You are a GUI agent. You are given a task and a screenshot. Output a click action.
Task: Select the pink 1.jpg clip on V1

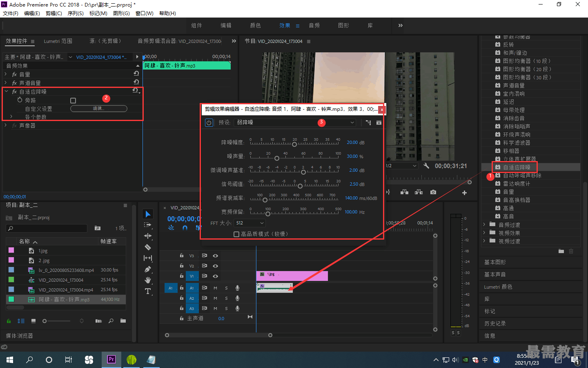click(x=292, y=276)
